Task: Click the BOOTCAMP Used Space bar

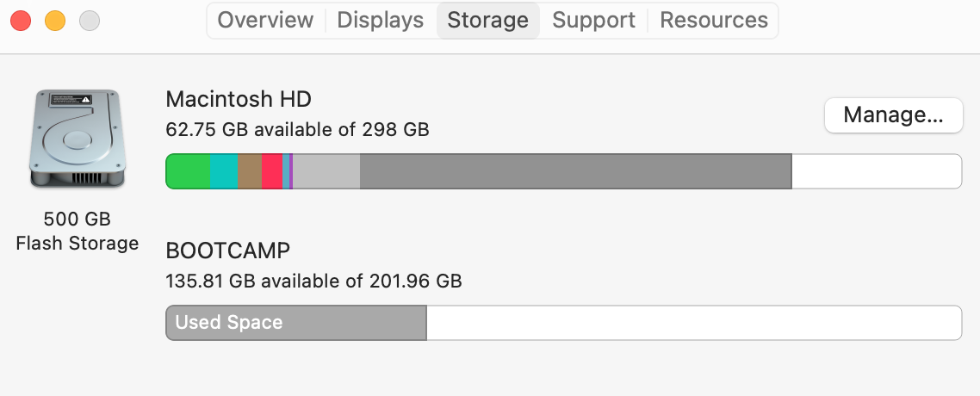Action: 296,323
